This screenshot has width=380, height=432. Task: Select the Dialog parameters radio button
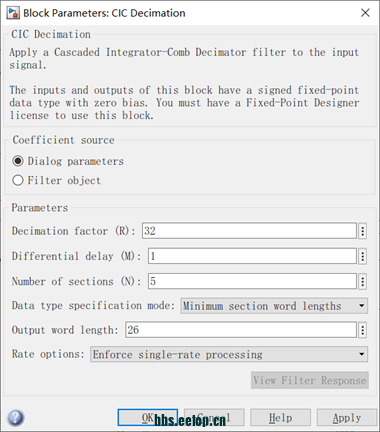tap(18, 161)
